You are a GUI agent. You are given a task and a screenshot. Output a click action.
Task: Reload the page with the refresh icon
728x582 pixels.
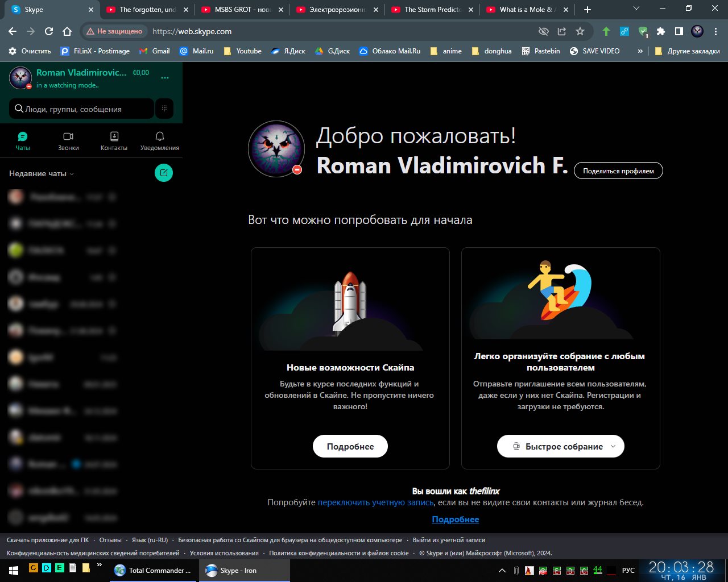(49, 31)
